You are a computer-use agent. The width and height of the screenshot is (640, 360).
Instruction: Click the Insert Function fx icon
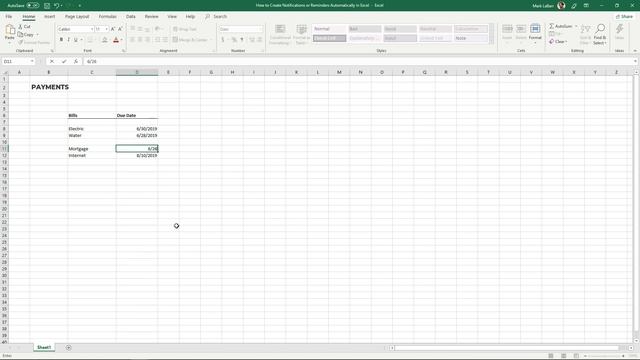tap(76, 61)
